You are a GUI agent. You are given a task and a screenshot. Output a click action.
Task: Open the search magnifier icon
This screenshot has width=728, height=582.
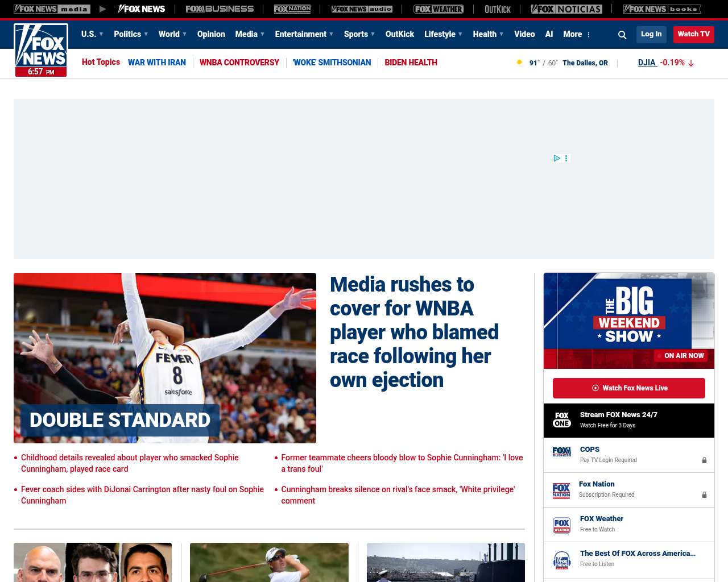(622, 35)
